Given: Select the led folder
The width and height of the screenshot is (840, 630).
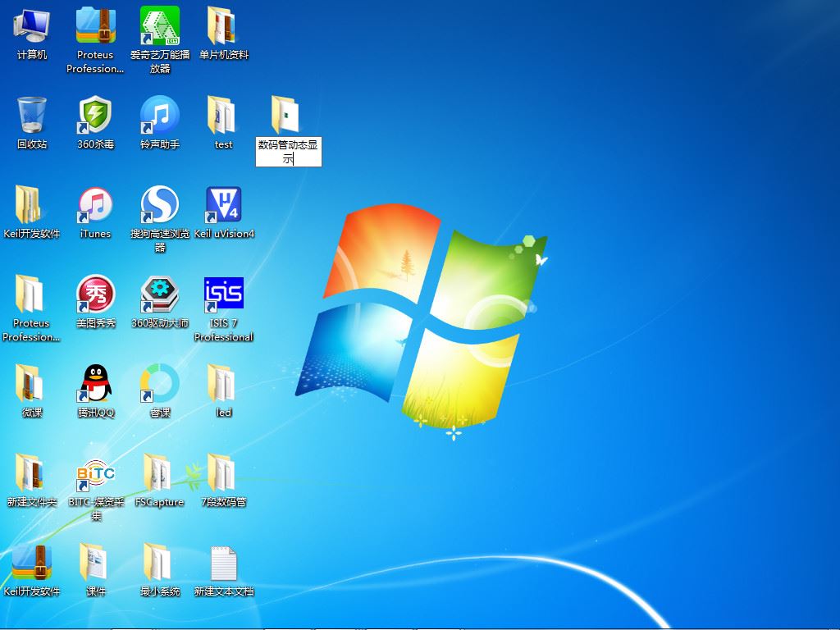Looking at the screenshot, I should pyautogui.click(x=221, y=383).
